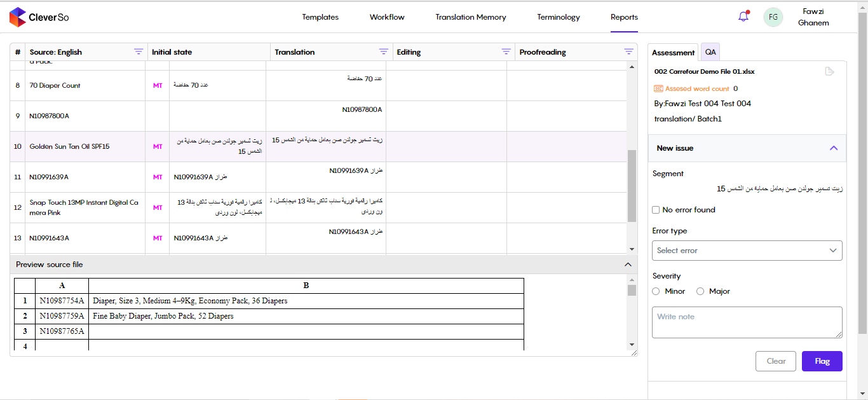Click the Write note text area
This screenshot has width=868, height=400.
(x=747, y=322)
